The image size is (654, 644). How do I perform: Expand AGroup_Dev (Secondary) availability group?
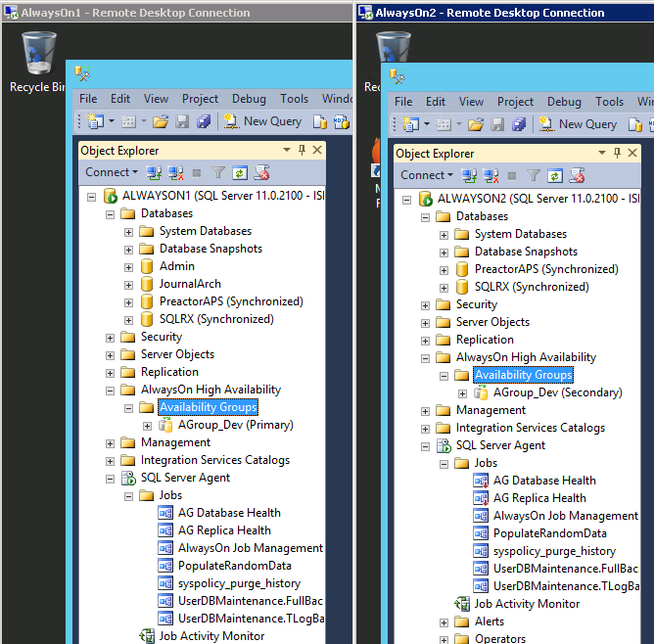pyautogui.click(x=462, y=393)
